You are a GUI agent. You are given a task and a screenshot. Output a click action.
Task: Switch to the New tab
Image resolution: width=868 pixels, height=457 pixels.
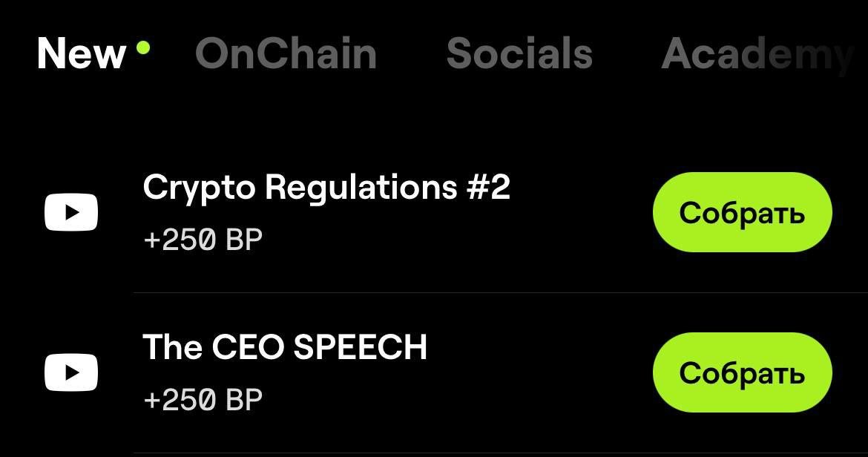tap(82, 53)
